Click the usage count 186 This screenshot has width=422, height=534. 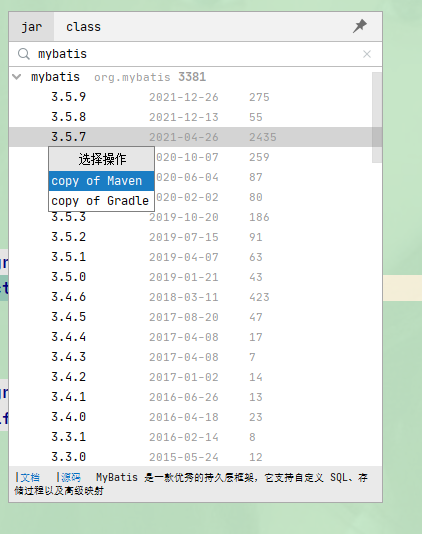259,217
